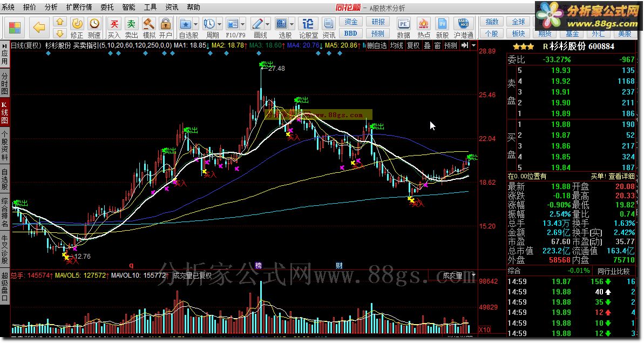Click the BBD button
The width and height of the screenshot is (644, 343).
pyautogui.click(x=351, y=33)
